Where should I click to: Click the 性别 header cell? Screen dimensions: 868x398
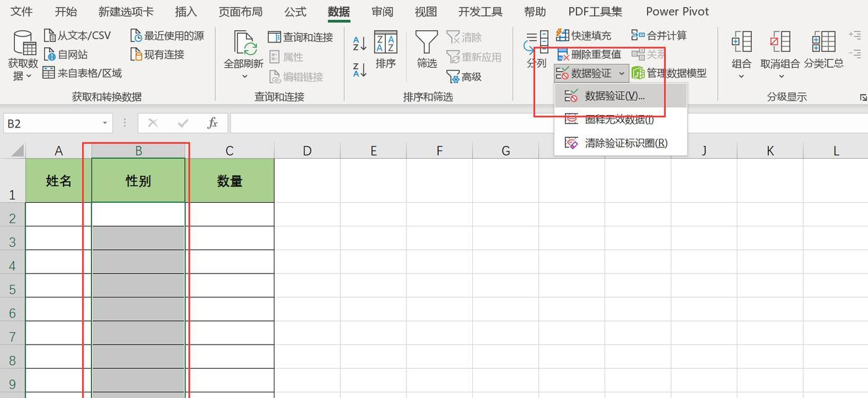pos(138,180)
